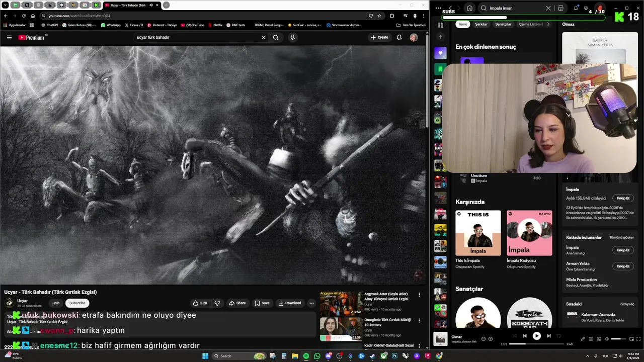
Task: Open options for Omegle'de Türk Gırtlak video
Action: coord(419,320)
